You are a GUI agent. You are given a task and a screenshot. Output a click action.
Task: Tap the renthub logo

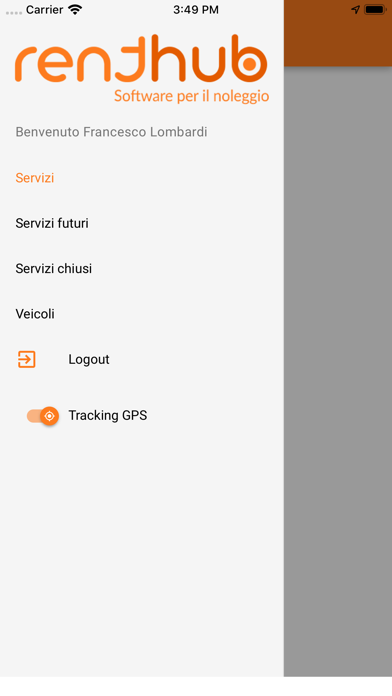(142, 67)
